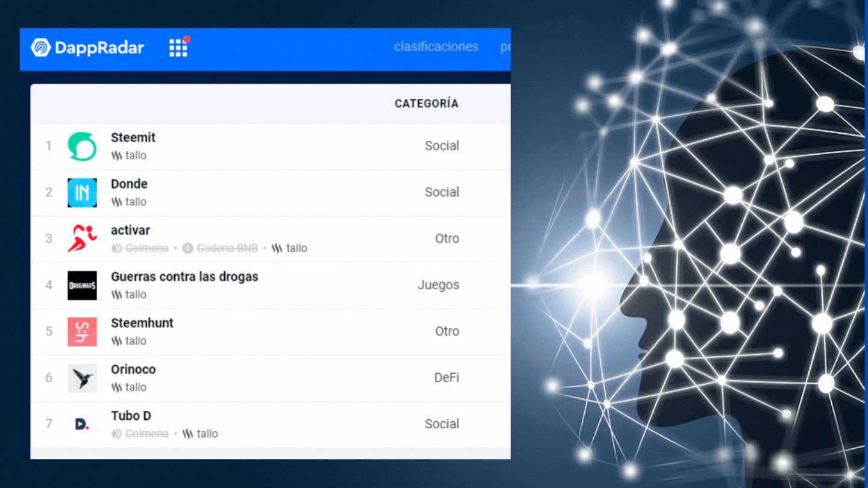Open the Donde dapp link
868x488 pixels.
pyautogui.click(x=129, y=184)
